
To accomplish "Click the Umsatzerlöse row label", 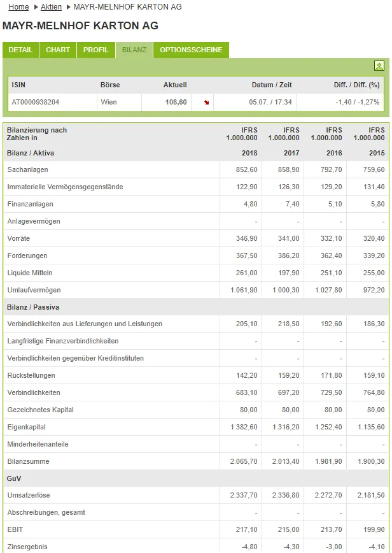I will (x=29, y=495).
